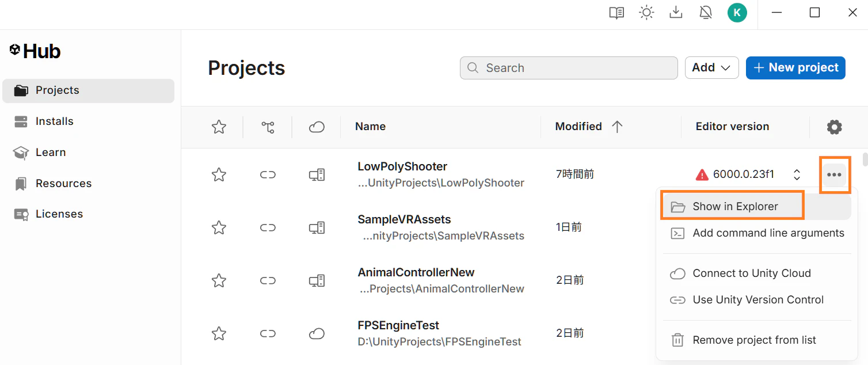The width and height of the screenshot is (868, 365).
Task: Click path D:\UnityProjects\FPSEngineTest
Action: [439, 341]
